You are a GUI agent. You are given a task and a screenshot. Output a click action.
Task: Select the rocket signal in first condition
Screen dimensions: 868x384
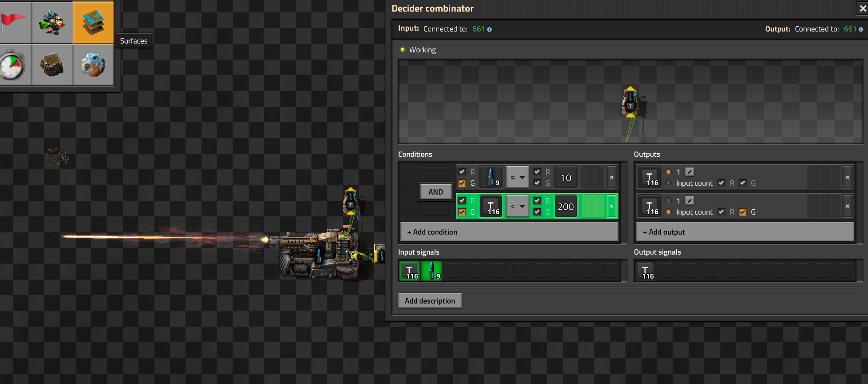coord(491,177)
